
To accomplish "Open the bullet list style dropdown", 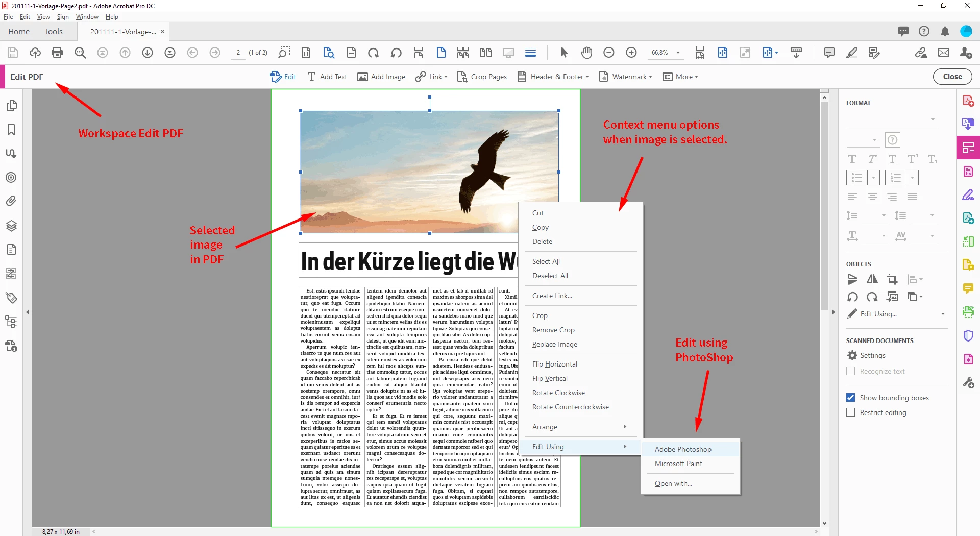I will click(873, 178).
